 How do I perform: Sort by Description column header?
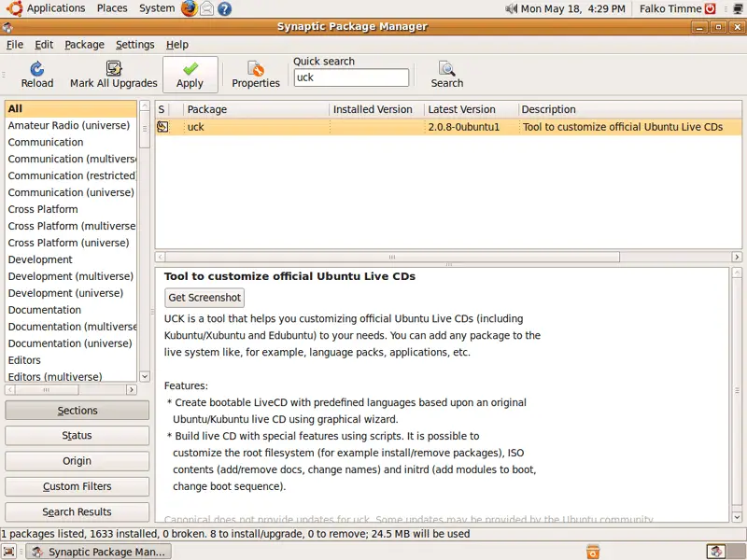(629, 109)
